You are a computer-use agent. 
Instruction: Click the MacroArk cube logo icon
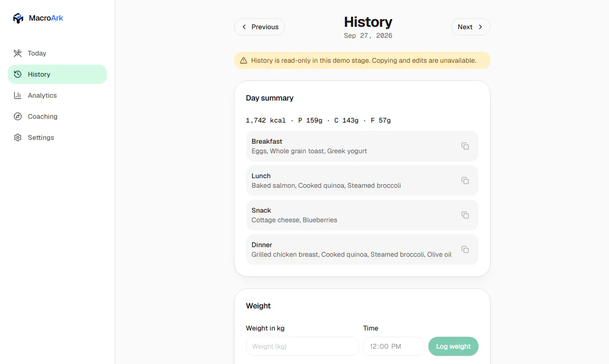point(18,18)
